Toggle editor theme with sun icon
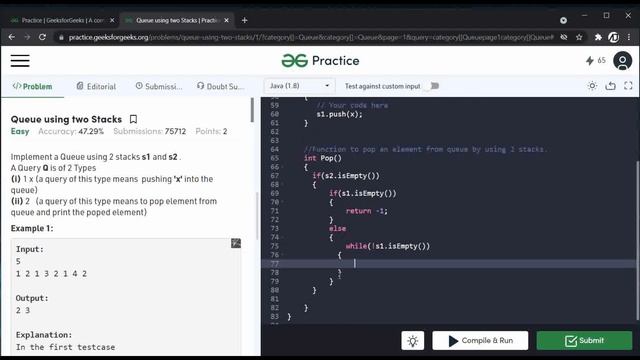640x360 pixels. (592, 86)
